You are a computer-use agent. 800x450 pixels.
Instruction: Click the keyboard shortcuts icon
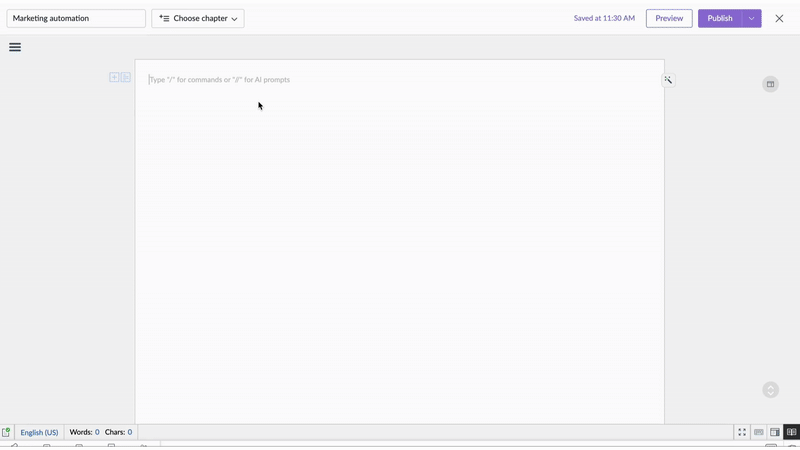(x=759, y=432)
